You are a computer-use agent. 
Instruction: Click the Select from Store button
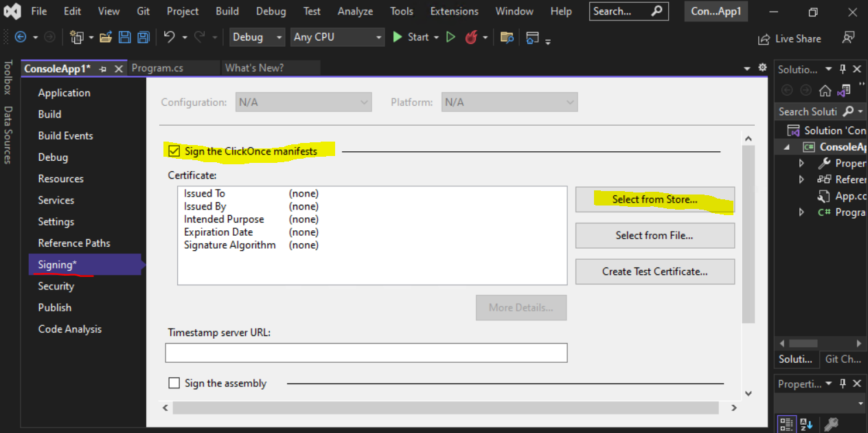654,199
